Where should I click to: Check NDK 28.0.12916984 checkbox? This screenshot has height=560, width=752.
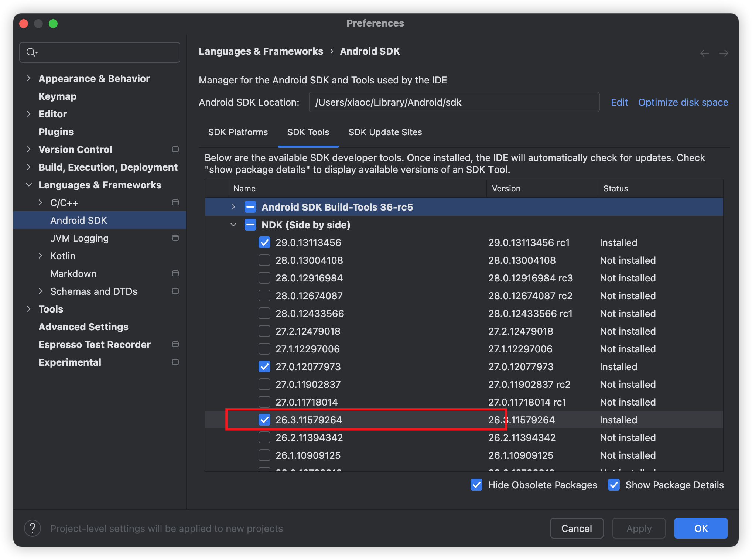coord(264,278)
